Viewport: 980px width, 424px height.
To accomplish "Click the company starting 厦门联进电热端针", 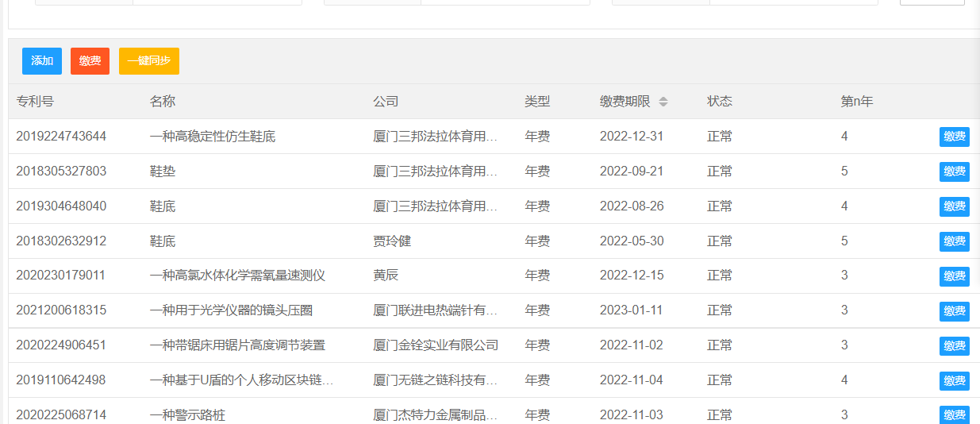I will click(x=436, y=310).
